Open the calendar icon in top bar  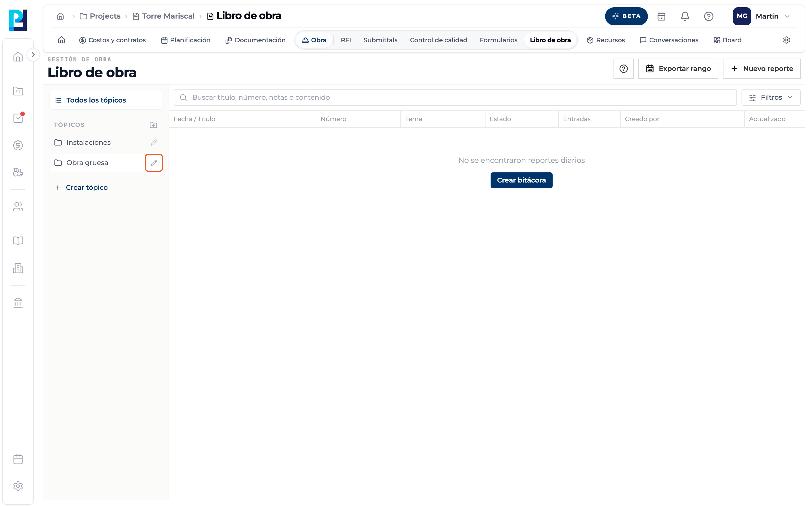(661, 16)
